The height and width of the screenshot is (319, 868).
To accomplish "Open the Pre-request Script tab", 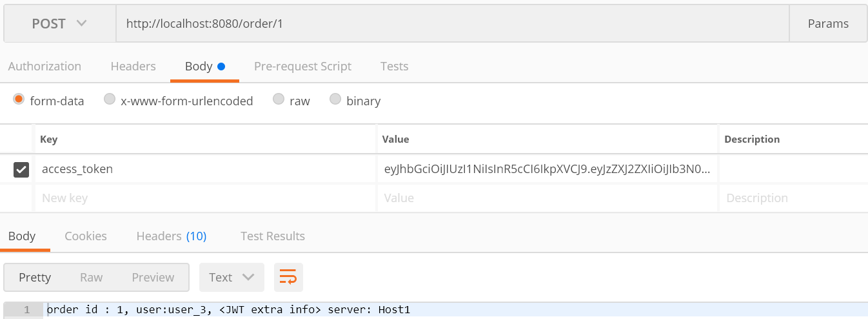I will point(302,66).
